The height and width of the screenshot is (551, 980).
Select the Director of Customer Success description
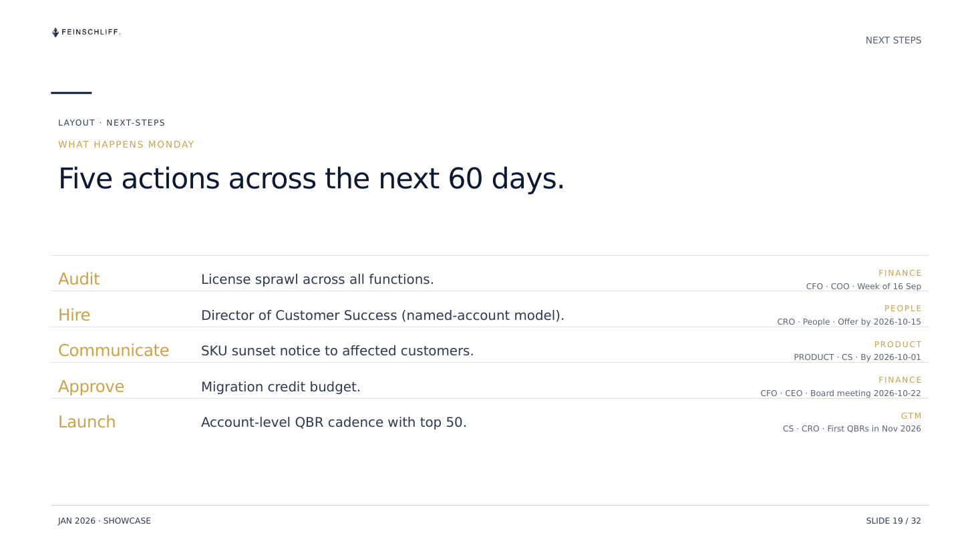[383, 315]
